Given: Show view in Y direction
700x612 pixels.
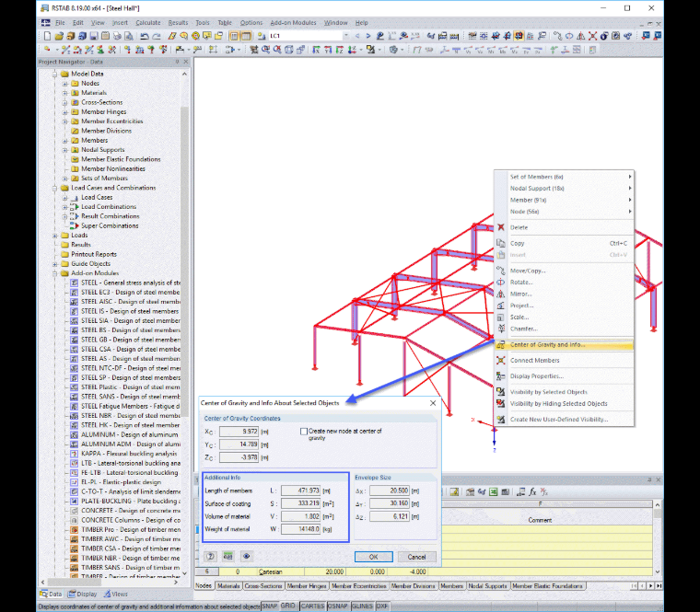Looking at the screenshot, I should (327, 50).
